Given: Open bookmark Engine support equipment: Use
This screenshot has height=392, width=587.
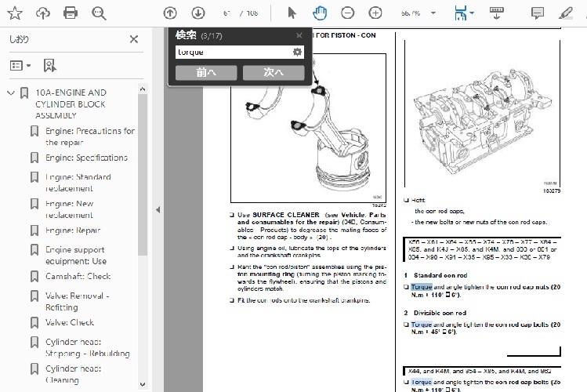Looking at the screenshot, I should pos(76,255).
